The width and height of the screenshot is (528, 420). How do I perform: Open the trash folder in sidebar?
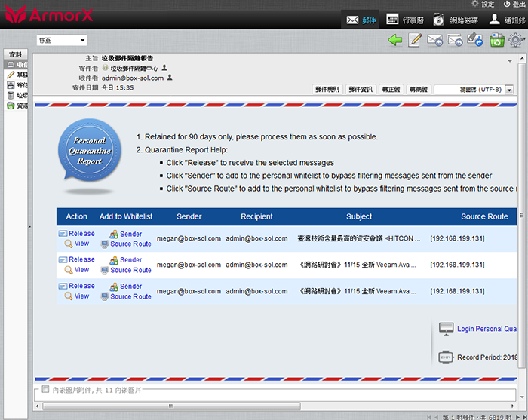(11, 95)
